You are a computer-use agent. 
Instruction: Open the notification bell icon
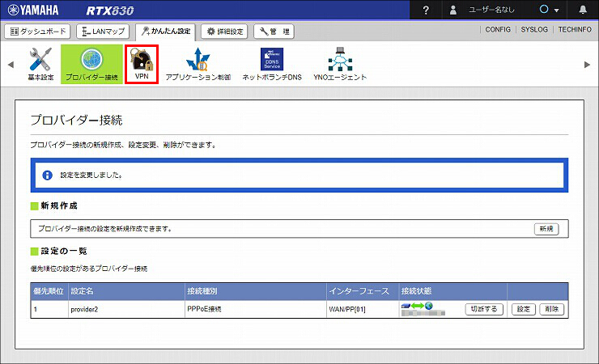click(x=583, y=10)
